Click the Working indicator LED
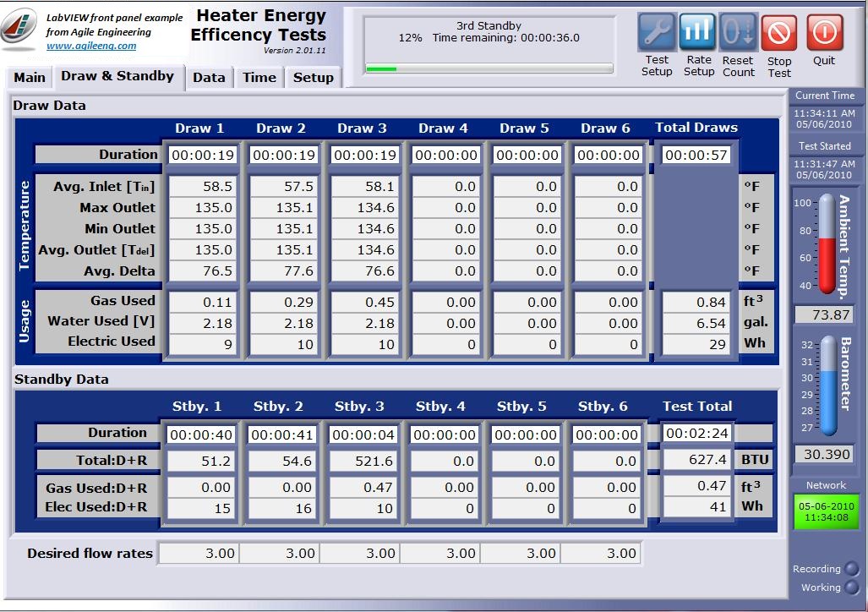This screenshot has width=868, height=612. 851,587
